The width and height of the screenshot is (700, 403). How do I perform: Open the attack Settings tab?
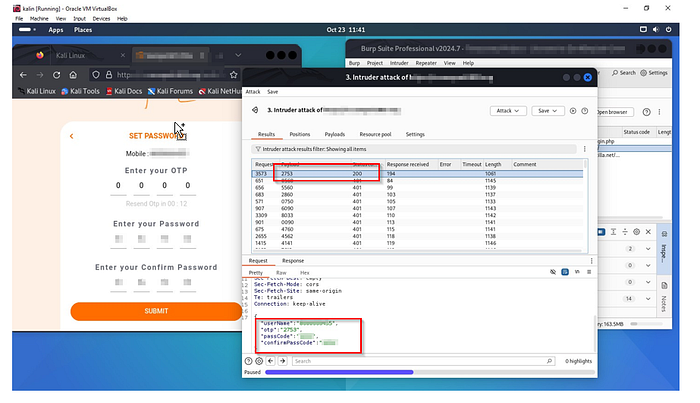pyautogui.click(x=415, y=134)
